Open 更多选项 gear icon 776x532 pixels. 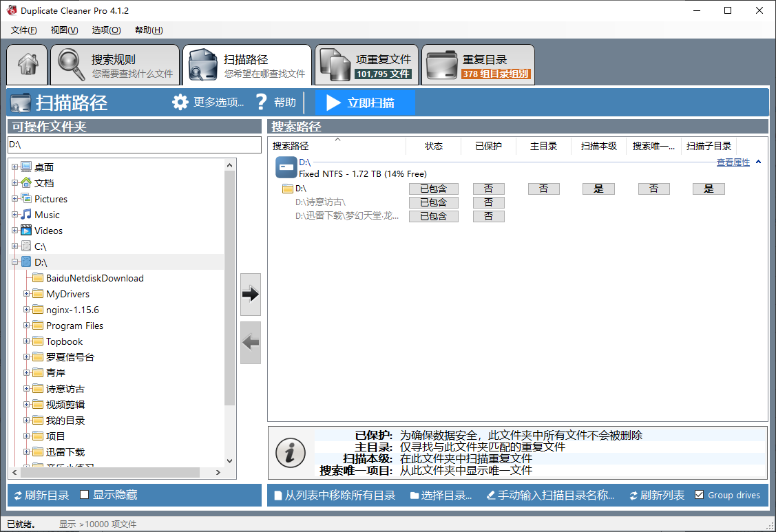180,102
